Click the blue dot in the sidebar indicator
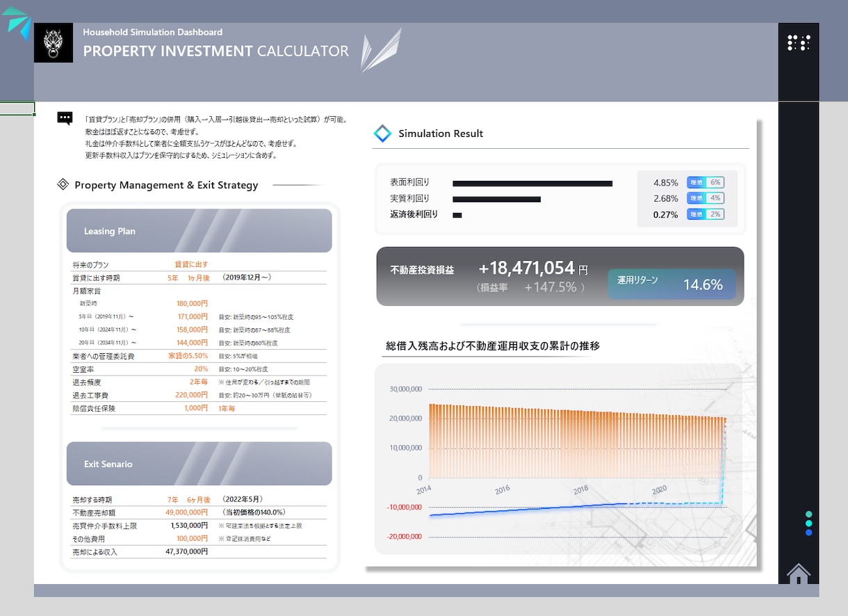This screenshot has height=616, width=848. [x=808, y=533]
